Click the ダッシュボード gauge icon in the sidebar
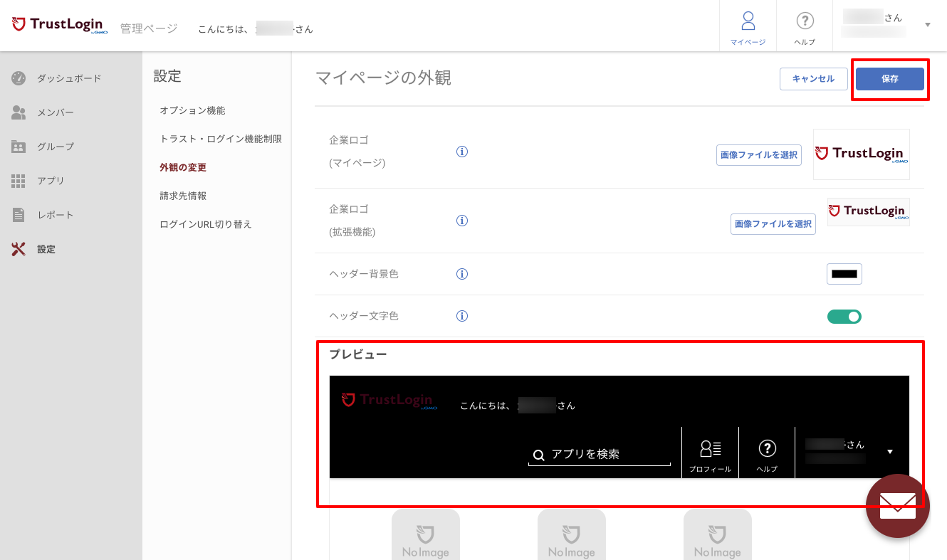This screenshot has width=947, height=560. click(19, 78)
